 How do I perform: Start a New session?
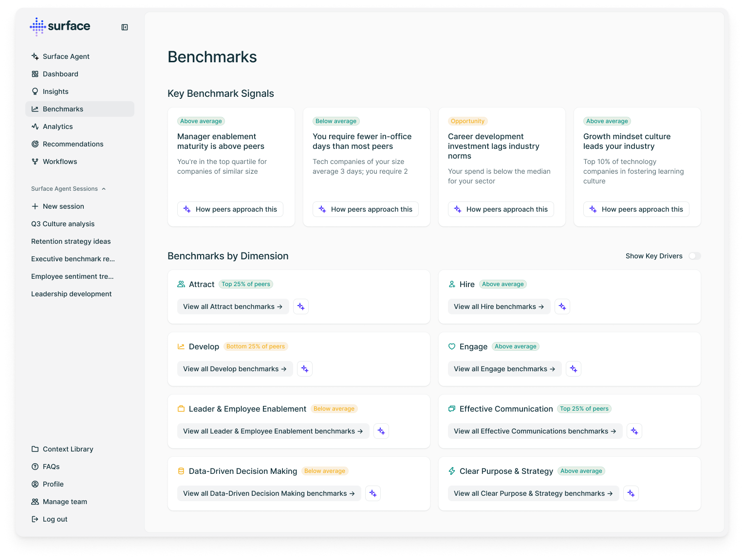(63, 206)
